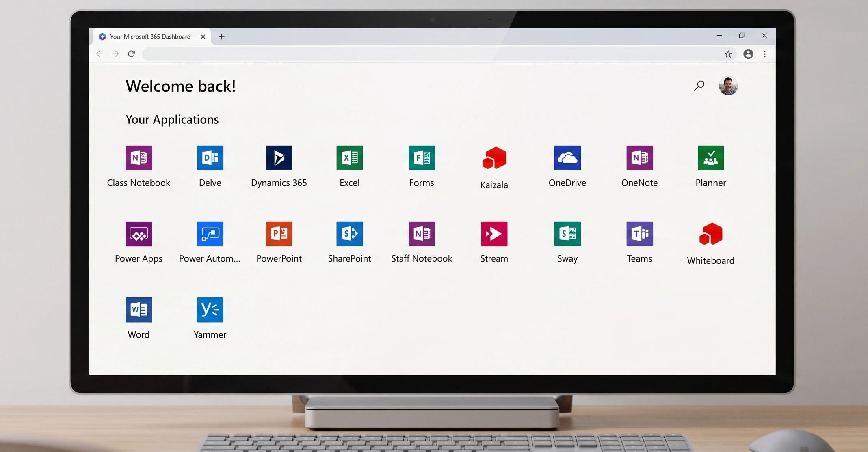Open the Staff Notebook icon
Screen dimensions: 868x452
(422, 234)
